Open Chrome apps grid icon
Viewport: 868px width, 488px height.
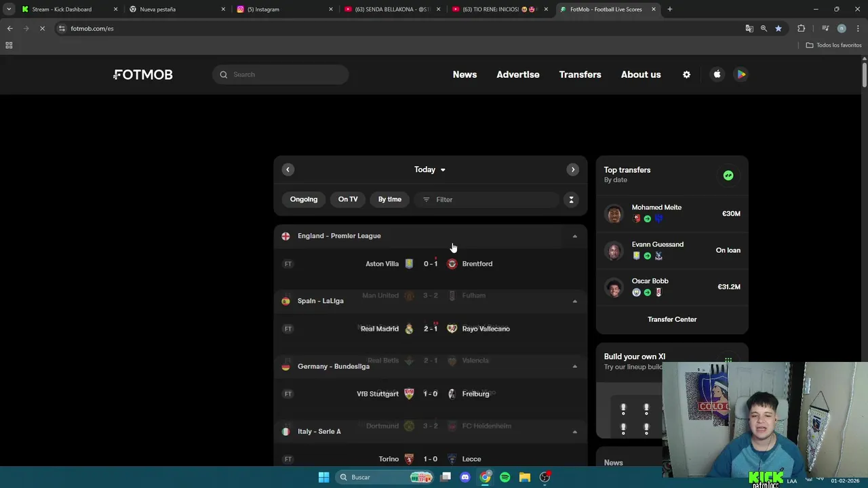point(9,45)
